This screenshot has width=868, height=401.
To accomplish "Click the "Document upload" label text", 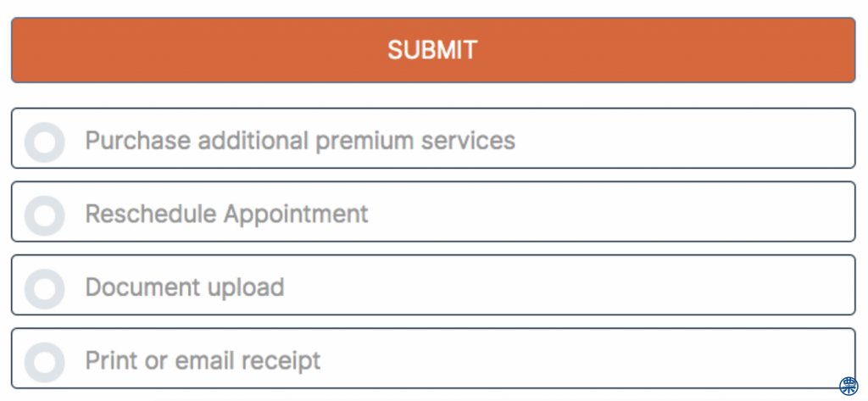I will click(x=184, y=287).
